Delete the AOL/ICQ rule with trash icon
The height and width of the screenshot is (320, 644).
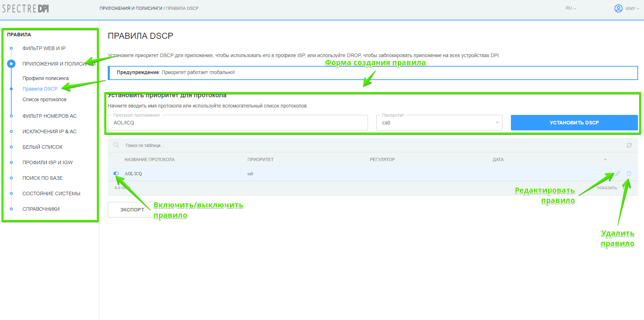629,173
